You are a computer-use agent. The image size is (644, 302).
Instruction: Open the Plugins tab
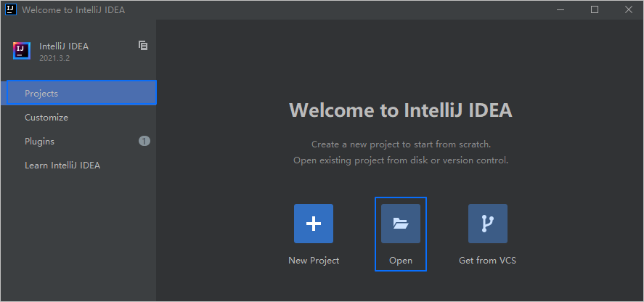(x=39, y=142)
